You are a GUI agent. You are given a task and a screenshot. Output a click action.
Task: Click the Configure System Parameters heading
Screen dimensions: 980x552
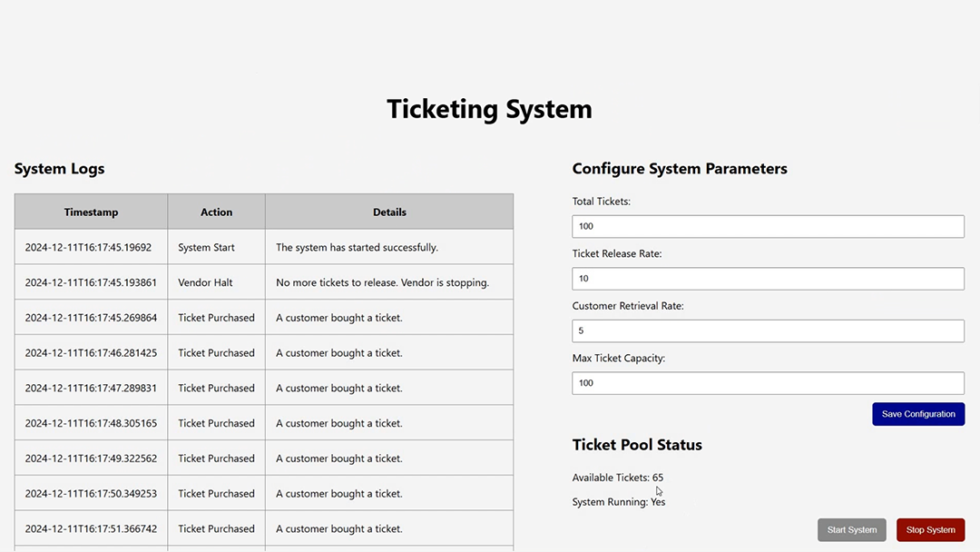[x=679, y=169]
